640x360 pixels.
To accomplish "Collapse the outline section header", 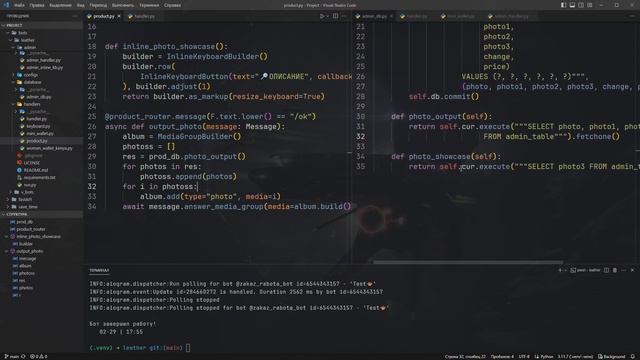I will coord(41,214).
